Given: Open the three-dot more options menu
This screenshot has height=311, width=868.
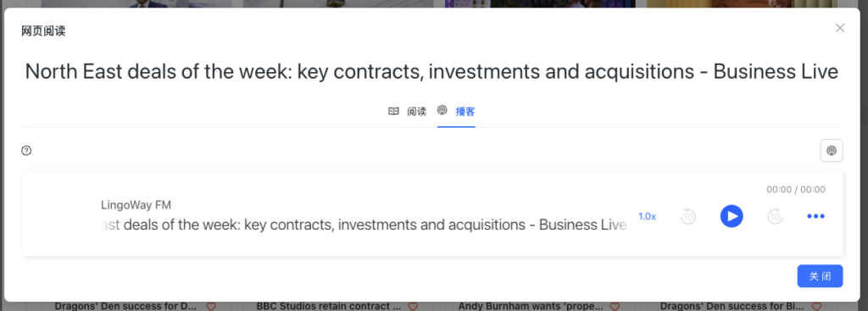Looking at the screenshot, I should (815, 216).
